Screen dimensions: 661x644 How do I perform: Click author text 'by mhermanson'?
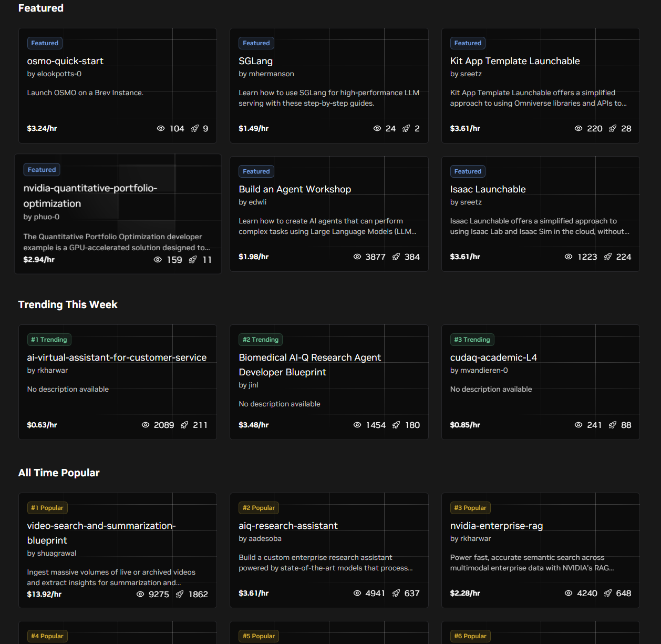(x=266, y=74)
